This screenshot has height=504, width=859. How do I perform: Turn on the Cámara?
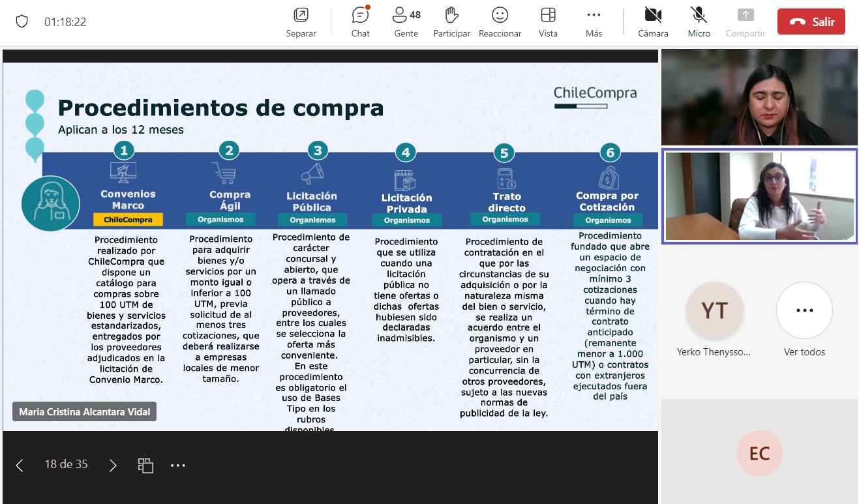coord(653,22)
